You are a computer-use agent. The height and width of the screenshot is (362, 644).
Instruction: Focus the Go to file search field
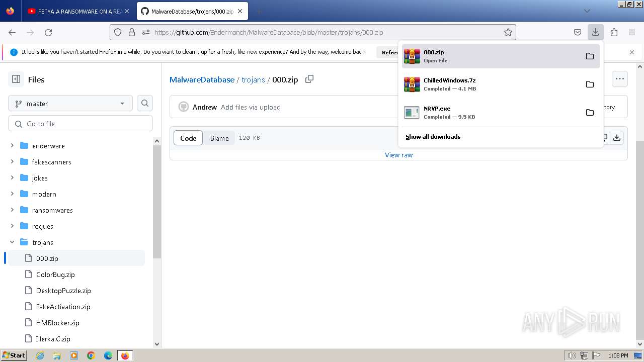pyautogui.click(x=80, y=124)
